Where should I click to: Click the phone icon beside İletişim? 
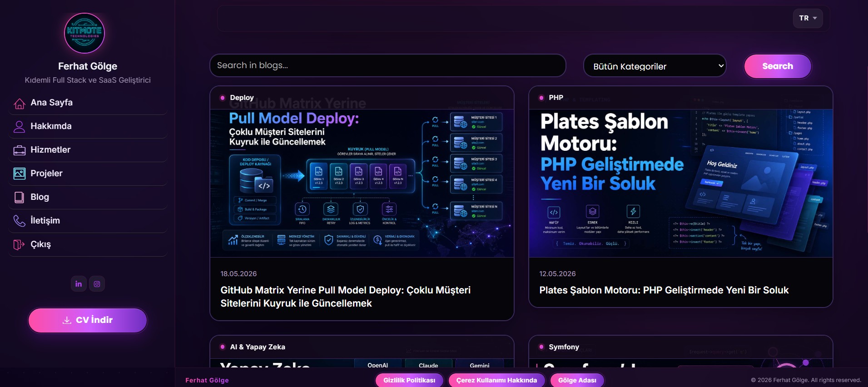click(19, 221)
